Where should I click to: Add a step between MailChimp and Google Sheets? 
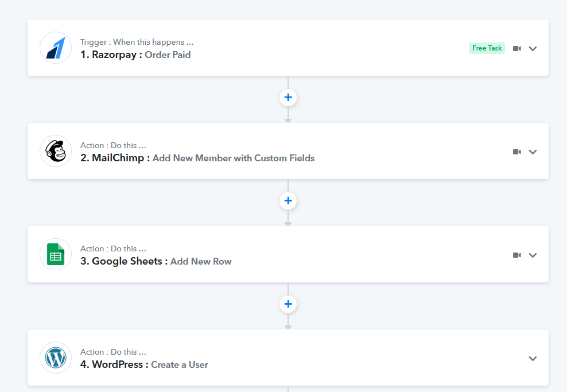pyautogui.click(x=288, y=201)
